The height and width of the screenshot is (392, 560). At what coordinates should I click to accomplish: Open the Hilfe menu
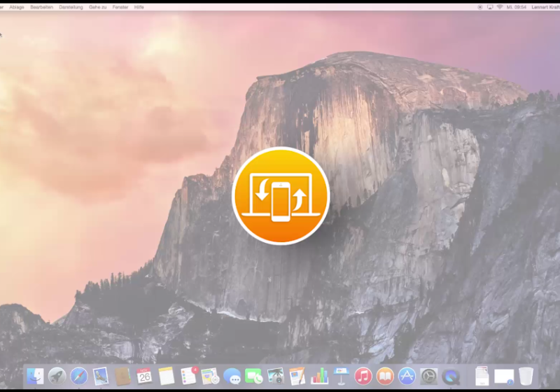pyautogui.click(x=139, y=7)
